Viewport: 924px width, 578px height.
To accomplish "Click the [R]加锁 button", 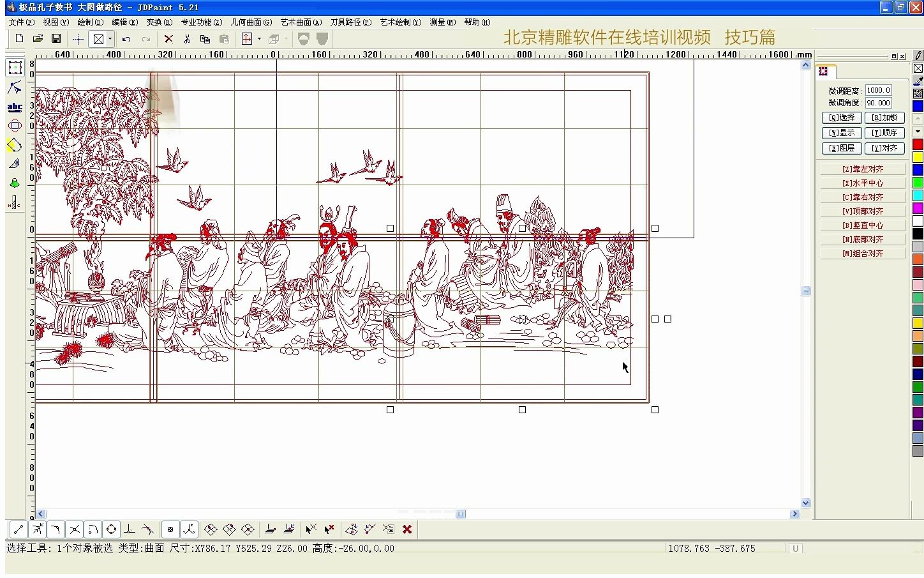I will point(884,118).
